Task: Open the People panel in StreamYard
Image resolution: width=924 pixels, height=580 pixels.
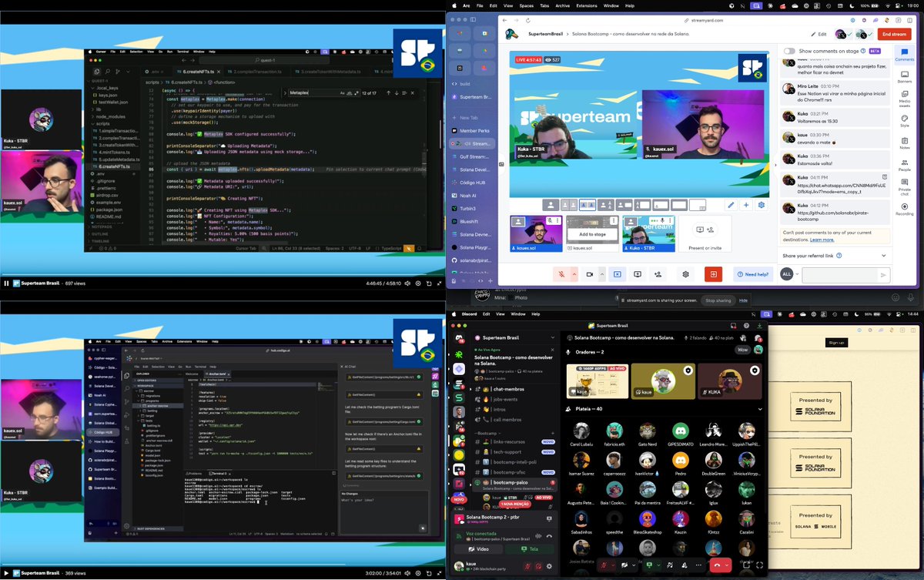Action: (905, 165)
